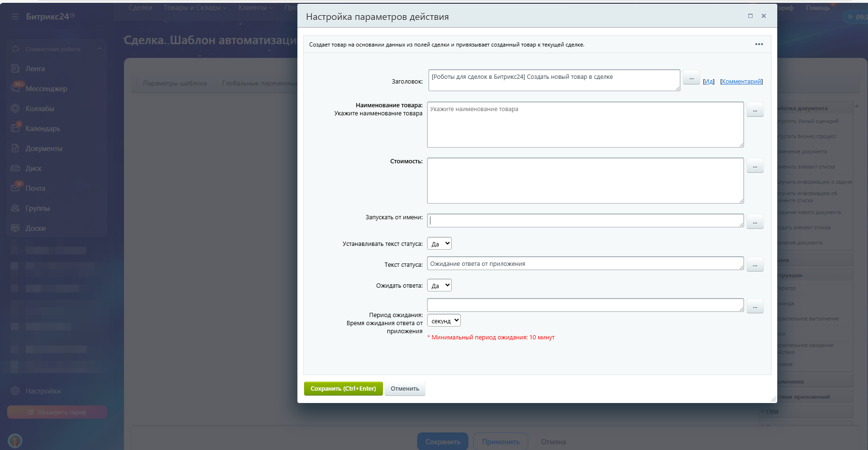The height and width of the screenshot is (450, 868).
Task: Expand the Клиенты top menu
Action: pos(256,8)
